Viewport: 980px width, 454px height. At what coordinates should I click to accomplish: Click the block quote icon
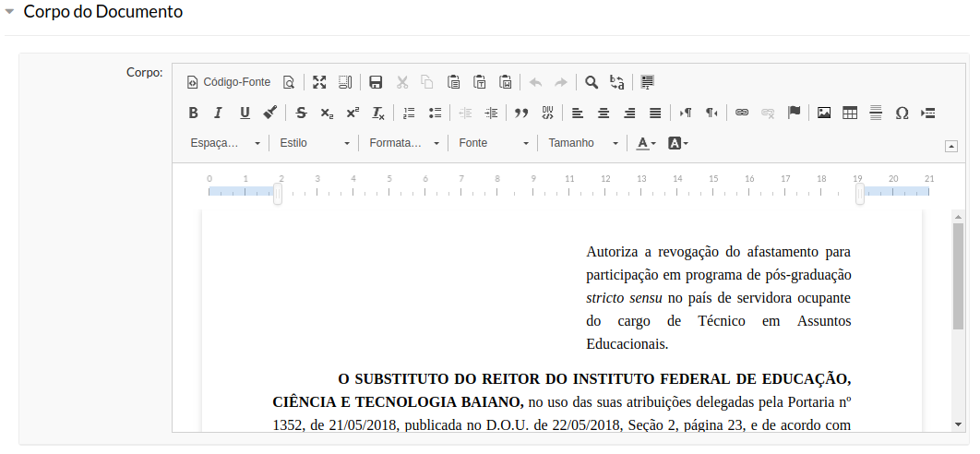pyautogui.click(x=521, y=113)
